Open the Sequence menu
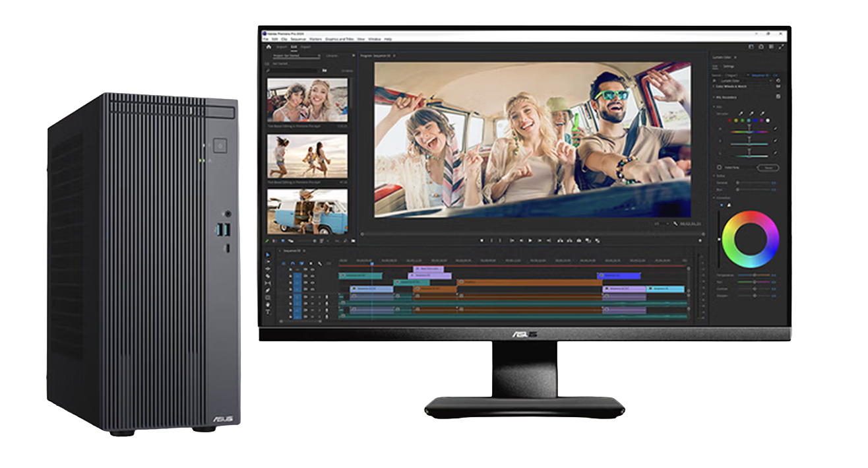The height and width of the screenshot is (468, 868). (x=298, y=40)
